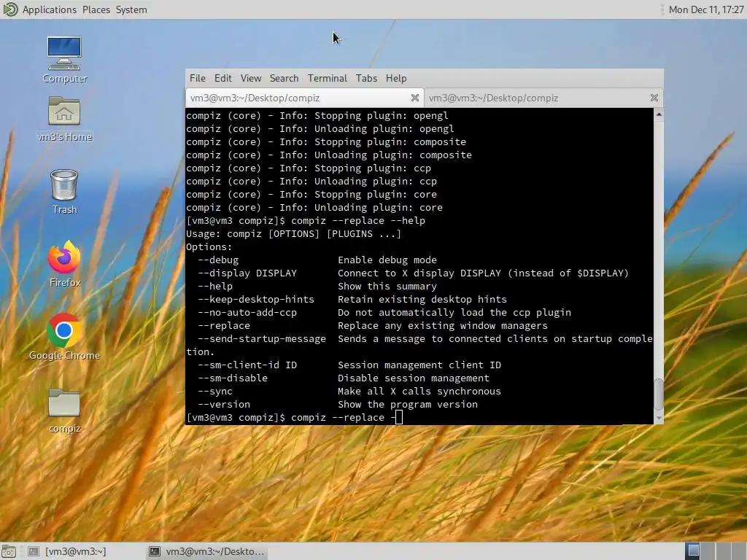747x560 pixels.
Task: Select the Trash desktop icon
Action: point(64,192)
